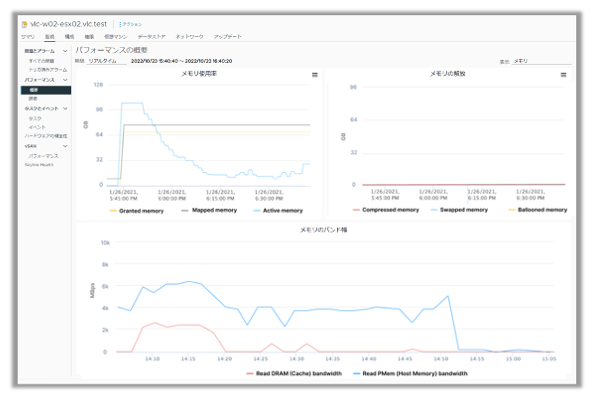Open the リアルタイム period dropdown
The image size is (596, 402).
(x=106, y=61)
